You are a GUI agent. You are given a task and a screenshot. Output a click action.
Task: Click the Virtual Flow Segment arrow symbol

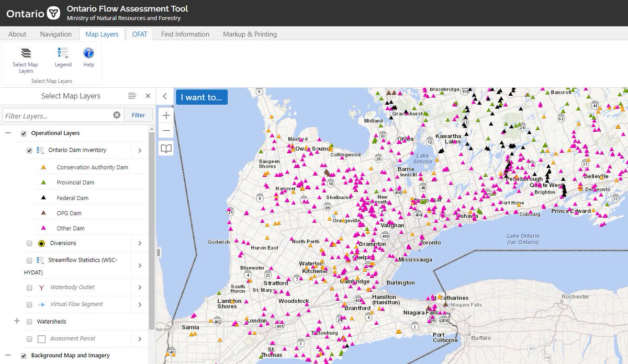(42, 304)
